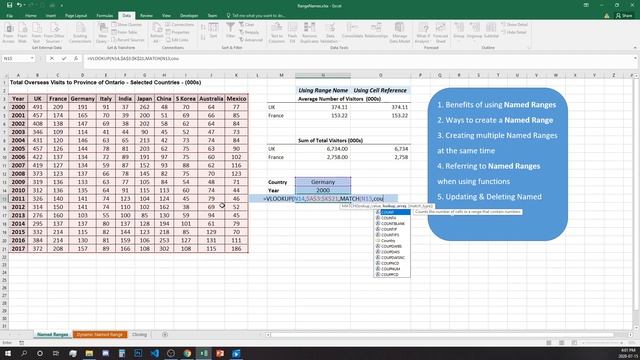Click Refresh All button

(157, 33)
